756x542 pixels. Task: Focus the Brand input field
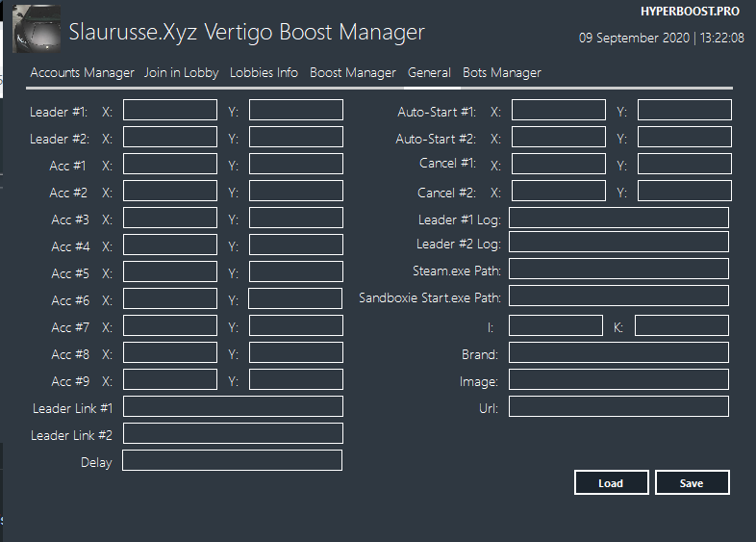tap(618, 353)
